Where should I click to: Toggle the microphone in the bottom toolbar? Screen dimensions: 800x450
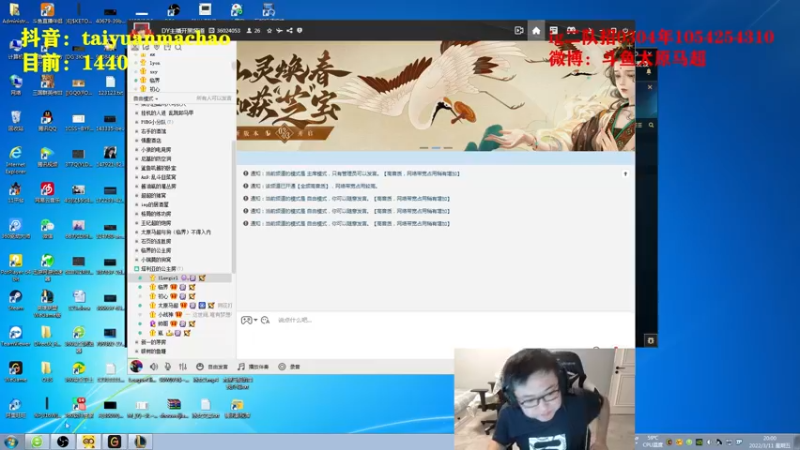click(168, 366)
